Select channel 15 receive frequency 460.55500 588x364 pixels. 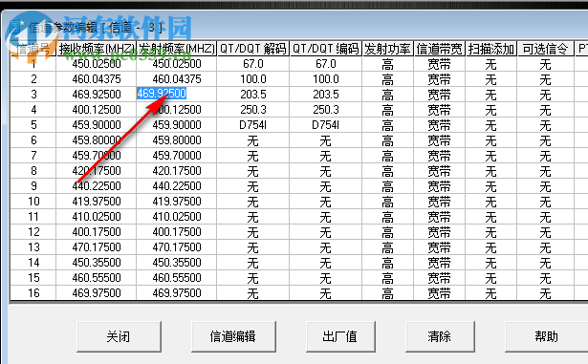pyautogui.click(x=97, y=278)
